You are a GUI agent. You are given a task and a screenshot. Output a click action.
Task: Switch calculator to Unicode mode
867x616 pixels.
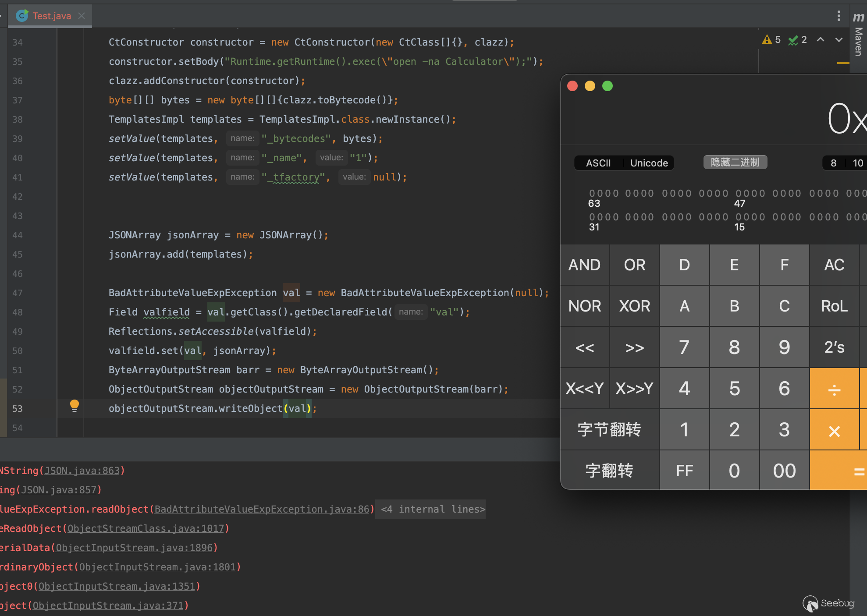tap(649, 163)
